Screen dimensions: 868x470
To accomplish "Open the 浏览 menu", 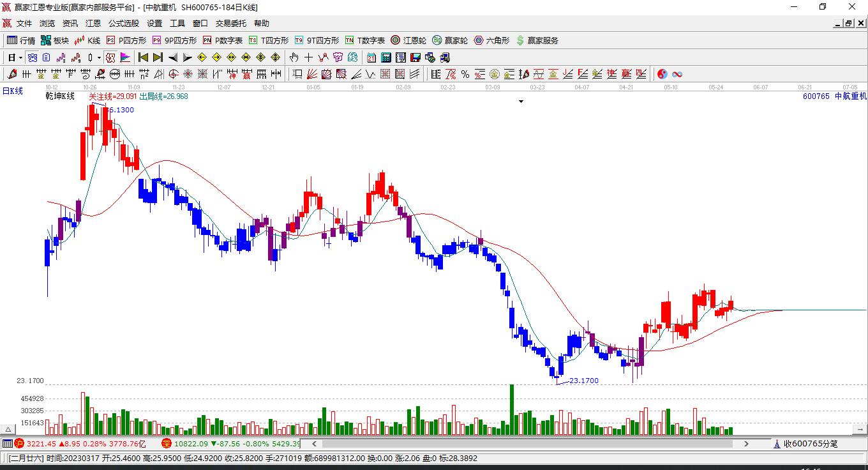I will point(47,24).
